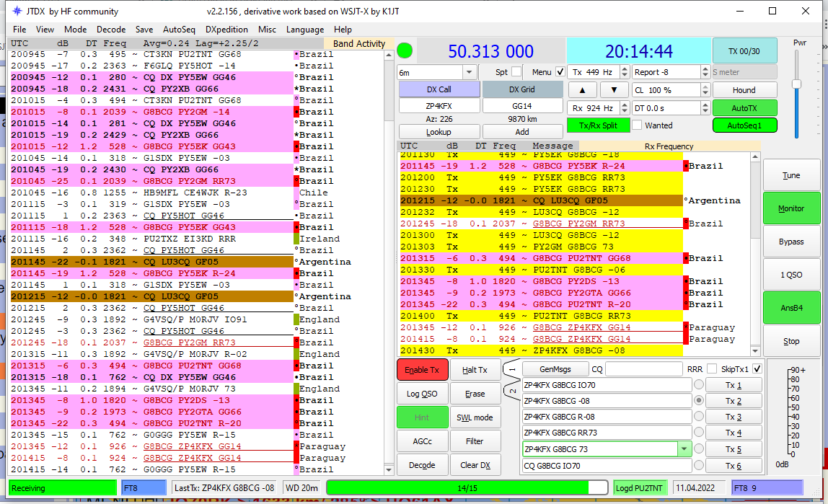Click the AutoSeq1 button

[744, 125]
